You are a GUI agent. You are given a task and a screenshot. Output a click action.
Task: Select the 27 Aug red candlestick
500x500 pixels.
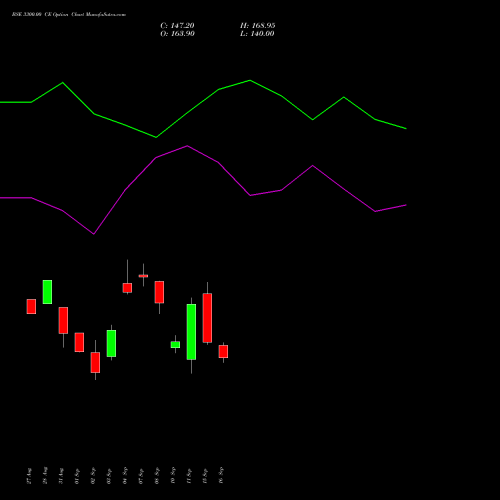(31, 306)
